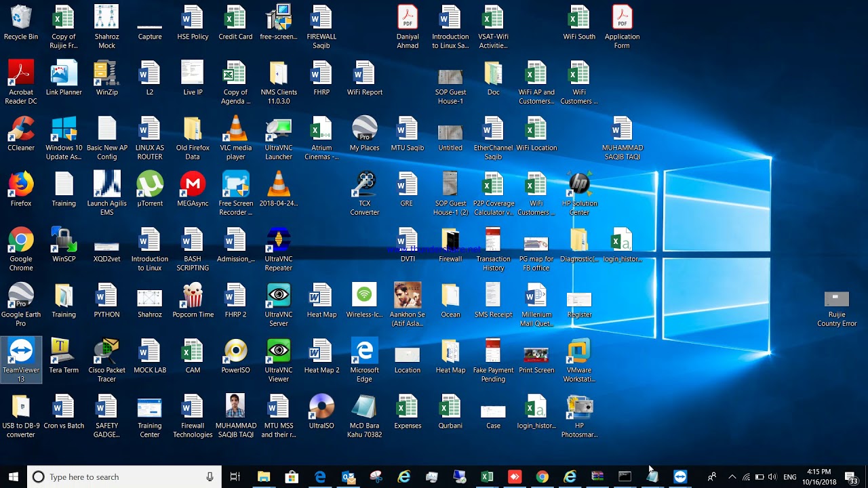Open Microsoft Store taskbar icon
The image size is (868, 488).
292,477
